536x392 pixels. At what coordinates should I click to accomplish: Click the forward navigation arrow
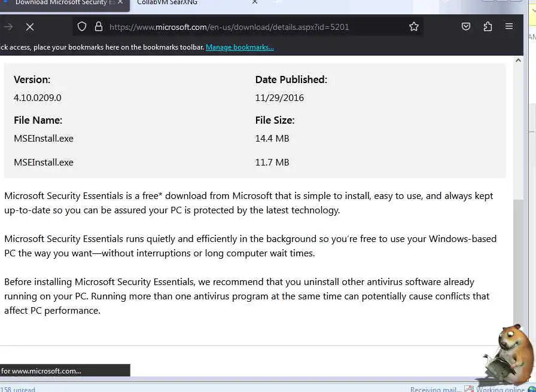click(8, 27)
